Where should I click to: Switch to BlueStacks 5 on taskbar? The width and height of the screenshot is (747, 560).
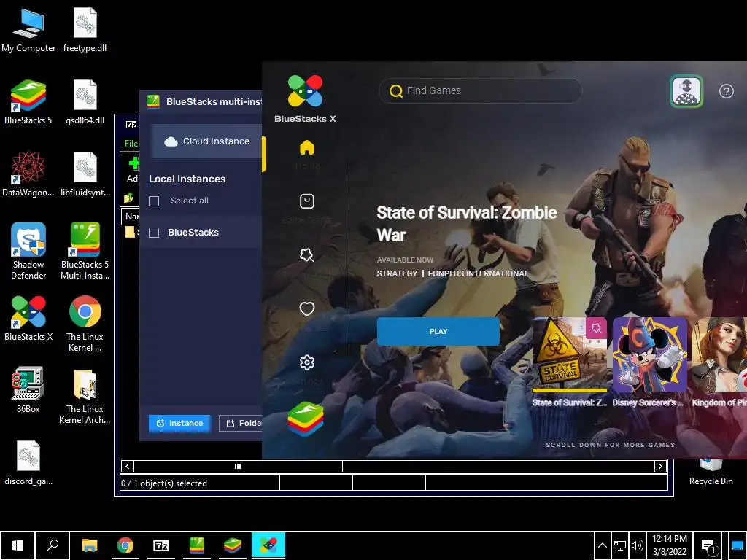(233, 545)
